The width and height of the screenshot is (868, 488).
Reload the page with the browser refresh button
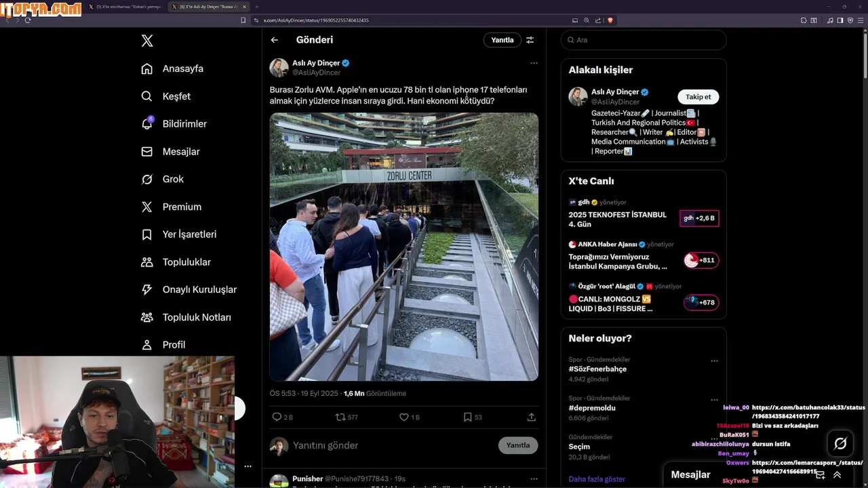click(x=28, y=20)
